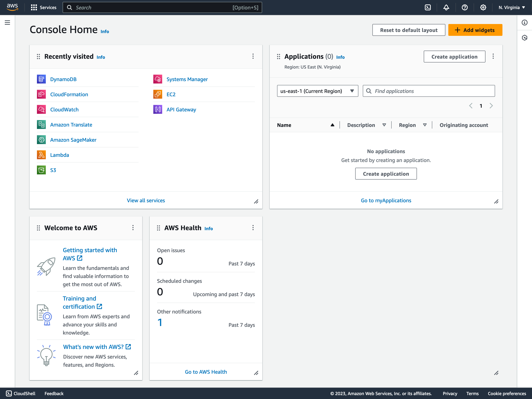The image size is (532, 399).
Task: Open the left hamburger navigation menu
Action: click(x=7, y=23)
